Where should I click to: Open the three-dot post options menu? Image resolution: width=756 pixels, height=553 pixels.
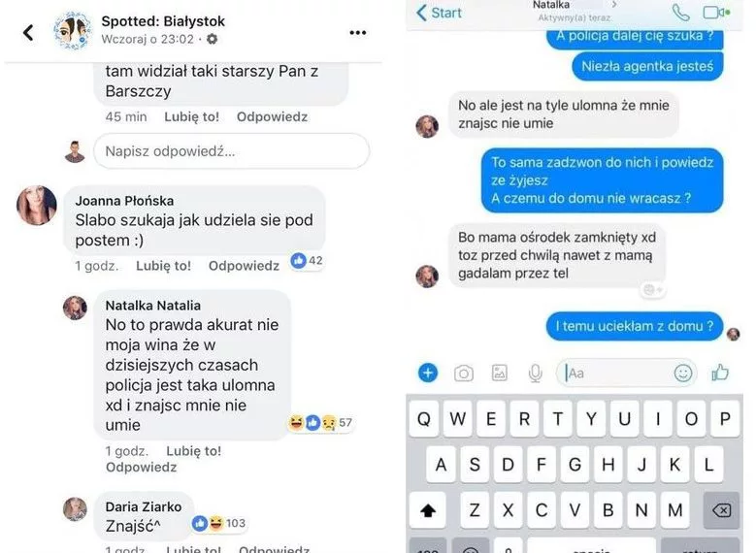358,33
